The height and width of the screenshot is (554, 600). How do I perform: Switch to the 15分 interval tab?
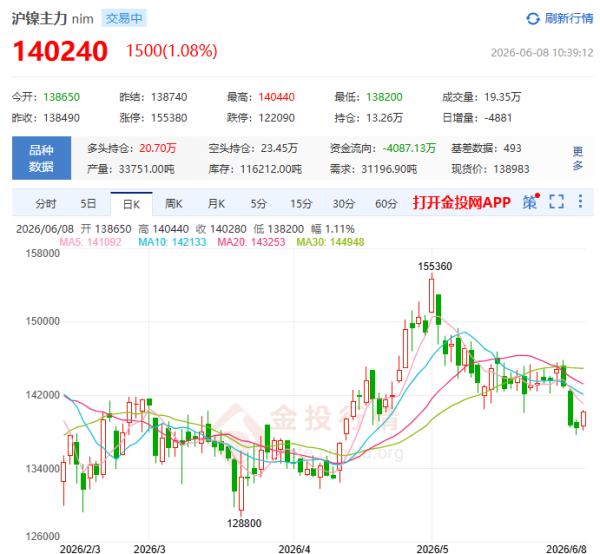click(301, 204)
